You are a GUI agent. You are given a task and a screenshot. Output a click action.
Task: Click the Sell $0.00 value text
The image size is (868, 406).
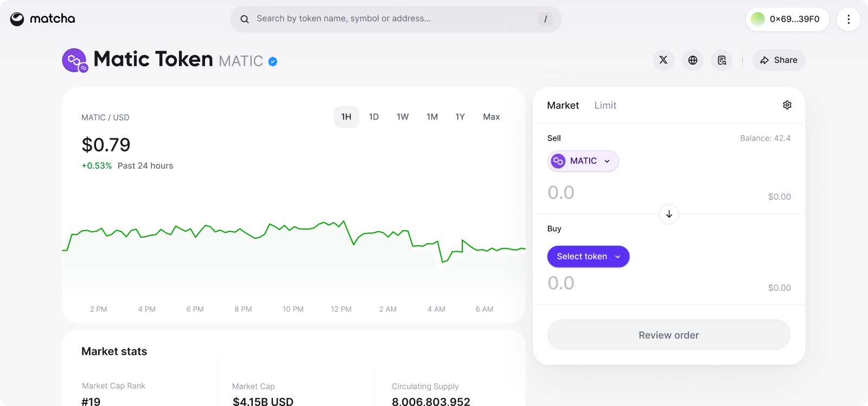point(779,197)
